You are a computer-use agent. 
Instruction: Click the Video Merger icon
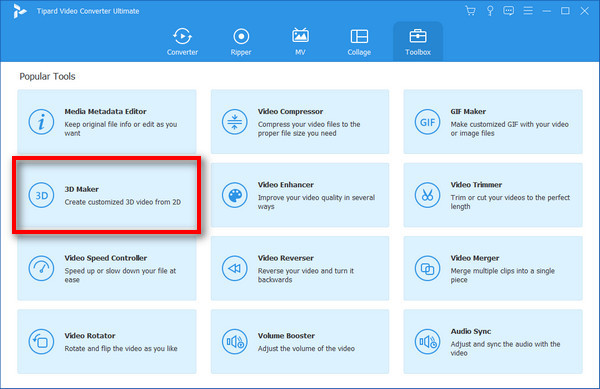click(427, 269)
